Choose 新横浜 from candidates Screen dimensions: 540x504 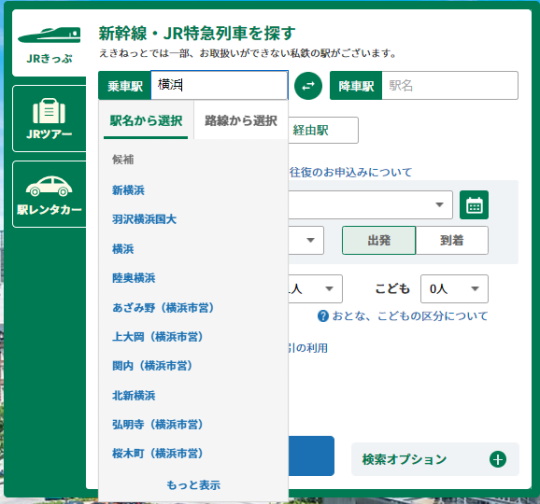[128, 190]
